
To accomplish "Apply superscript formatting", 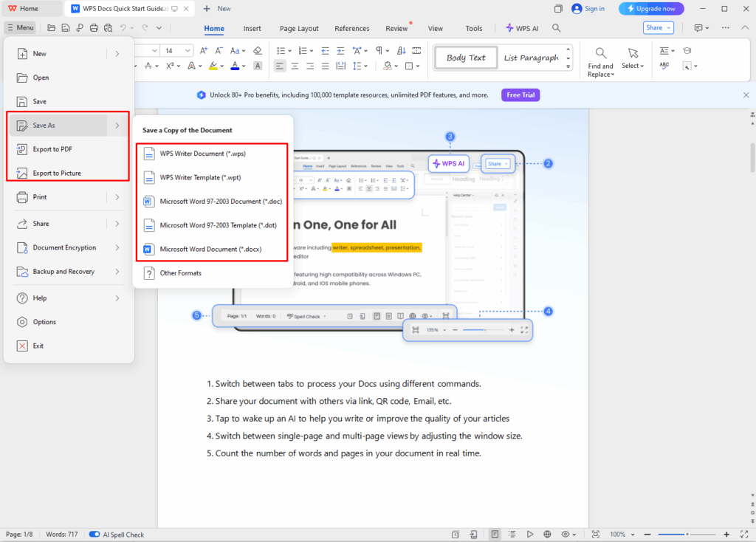I will (x=171, y=66).
